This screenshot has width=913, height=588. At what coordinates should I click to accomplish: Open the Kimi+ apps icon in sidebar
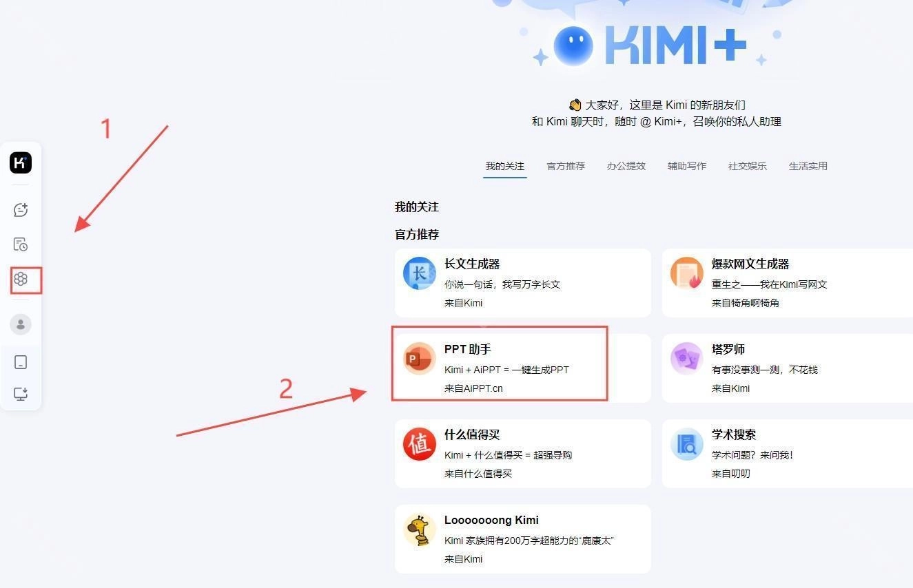[21, 279]
